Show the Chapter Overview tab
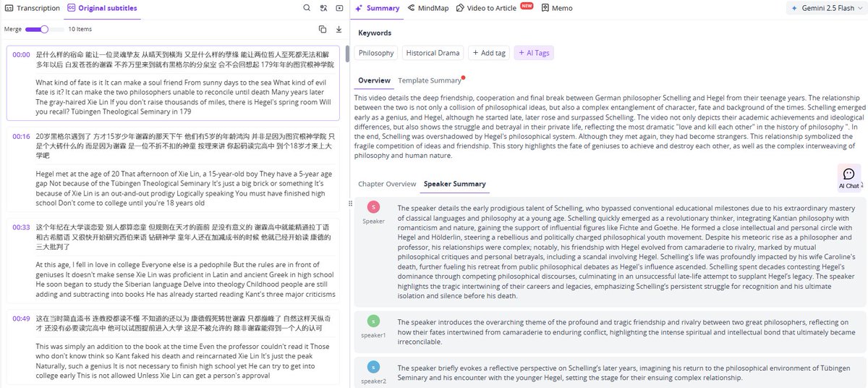 click(387, 184)
